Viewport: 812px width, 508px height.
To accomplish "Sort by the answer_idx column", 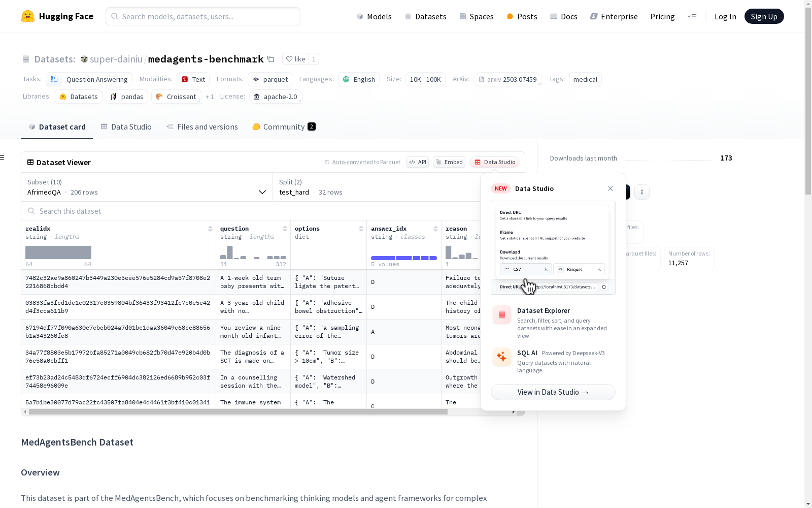I will point(435,229).
